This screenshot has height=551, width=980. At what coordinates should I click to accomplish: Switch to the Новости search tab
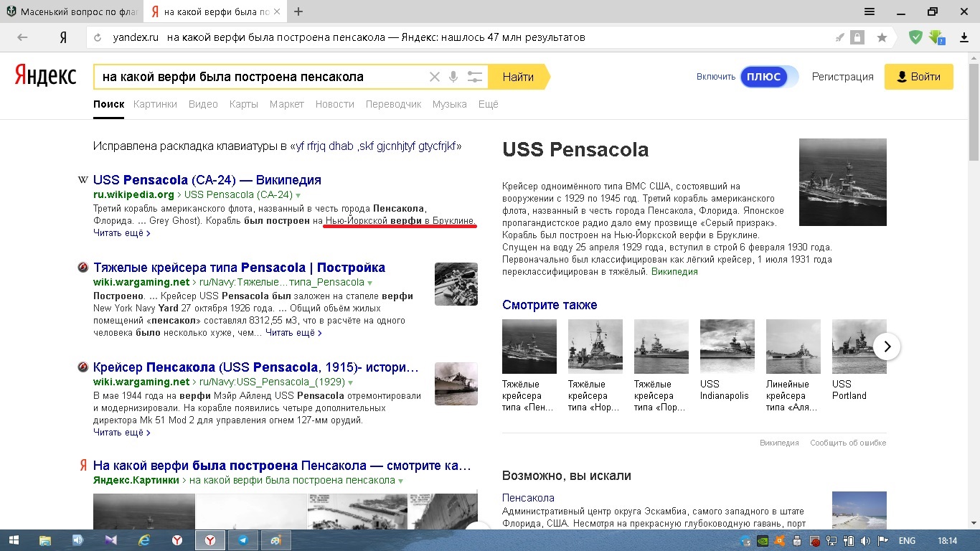pyautogui.click(x=335, y=104)
